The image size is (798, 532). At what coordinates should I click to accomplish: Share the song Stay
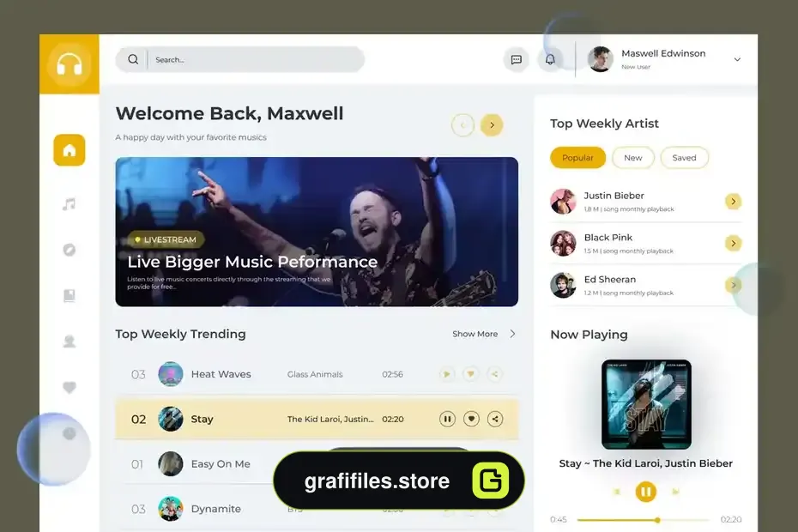(x=495, y=419)
